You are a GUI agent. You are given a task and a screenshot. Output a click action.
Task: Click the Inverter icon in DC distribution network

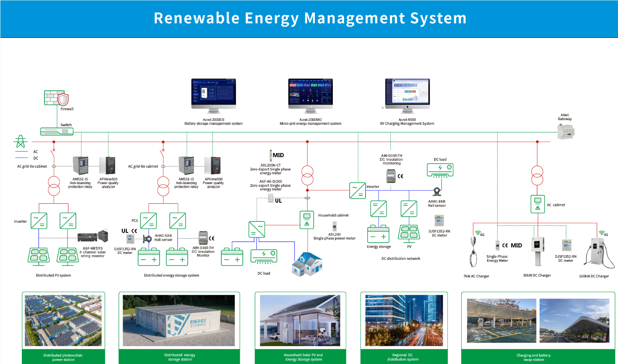point(357,190)
